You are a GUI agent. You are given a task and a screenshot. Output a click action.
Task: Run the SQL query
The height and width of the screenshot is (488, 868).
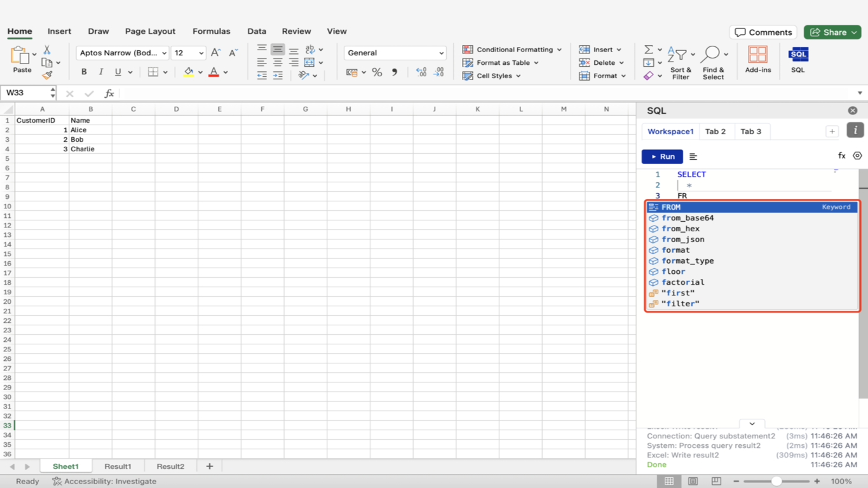[x=662, y=156]
